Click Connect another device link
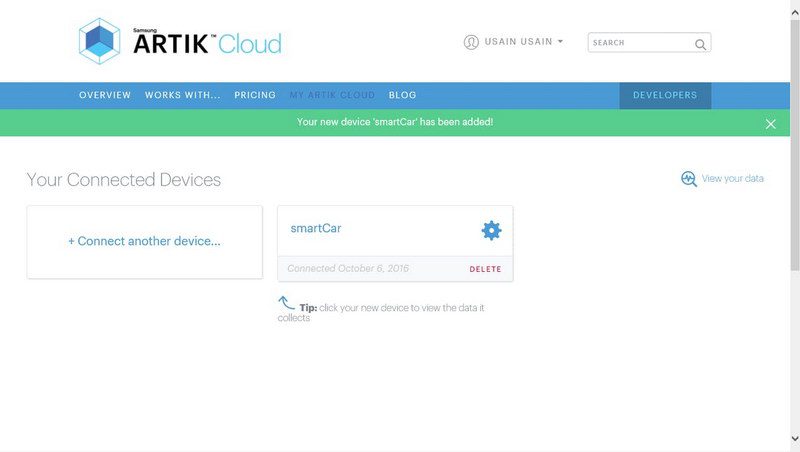The image size is (800, 452). click(144, 241)
